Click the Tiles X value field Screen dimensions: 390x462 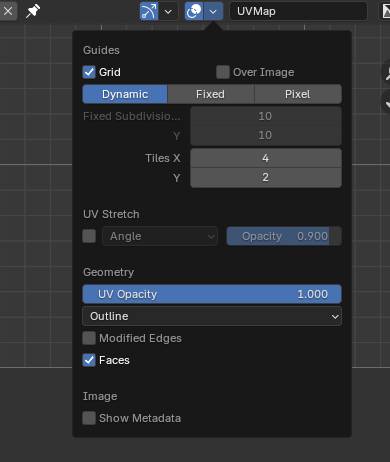click(266, 158)
